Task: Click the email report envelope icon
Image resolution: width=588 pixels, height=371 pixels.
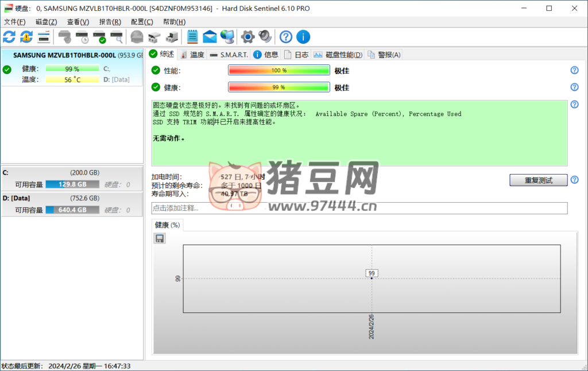Action: pos(210,37)
